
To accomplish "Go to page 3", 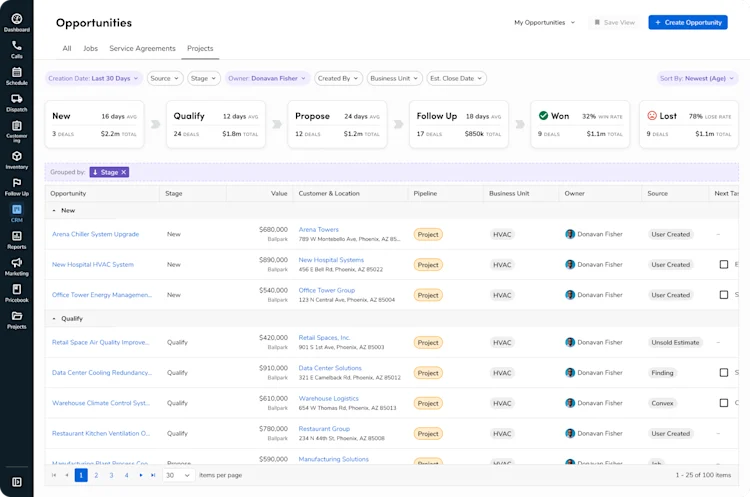I will coord(111,475).
